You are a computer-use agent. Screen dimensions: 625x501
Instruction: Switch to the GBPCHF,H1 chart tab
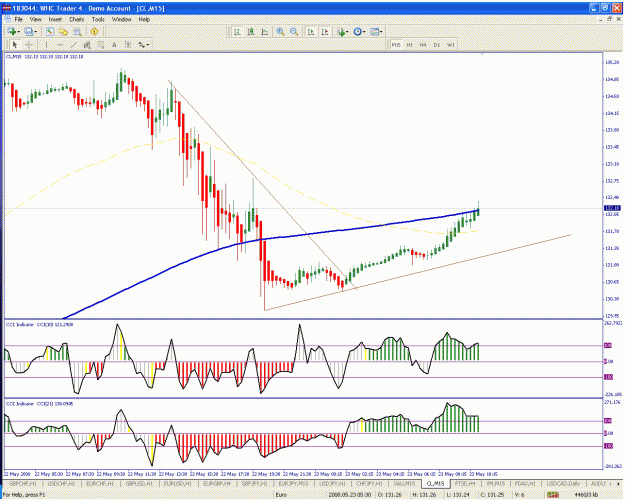pyautogui.click(x=23, y=483)
